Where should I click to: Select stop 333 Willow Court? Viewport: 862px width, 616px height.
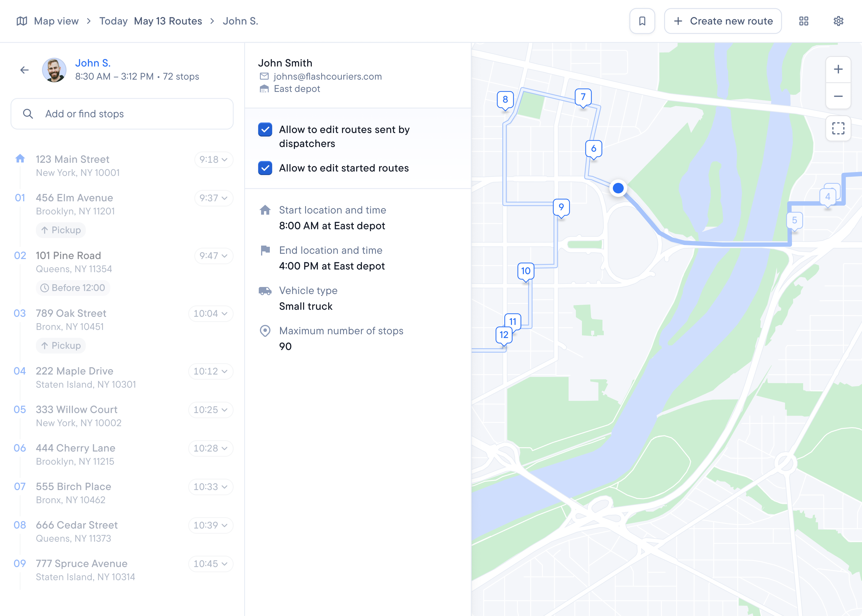77,410
